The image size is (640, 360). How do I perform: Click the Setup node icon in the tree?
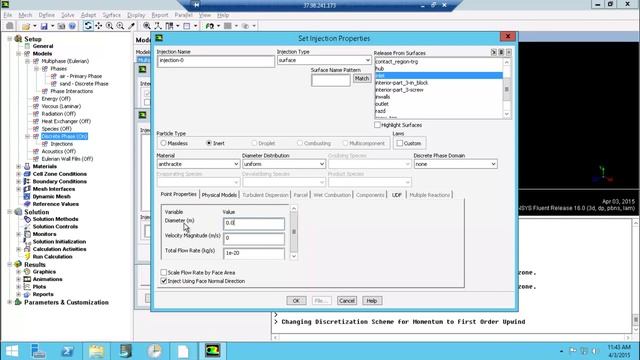pyautogui.click(x=18, y=39)
